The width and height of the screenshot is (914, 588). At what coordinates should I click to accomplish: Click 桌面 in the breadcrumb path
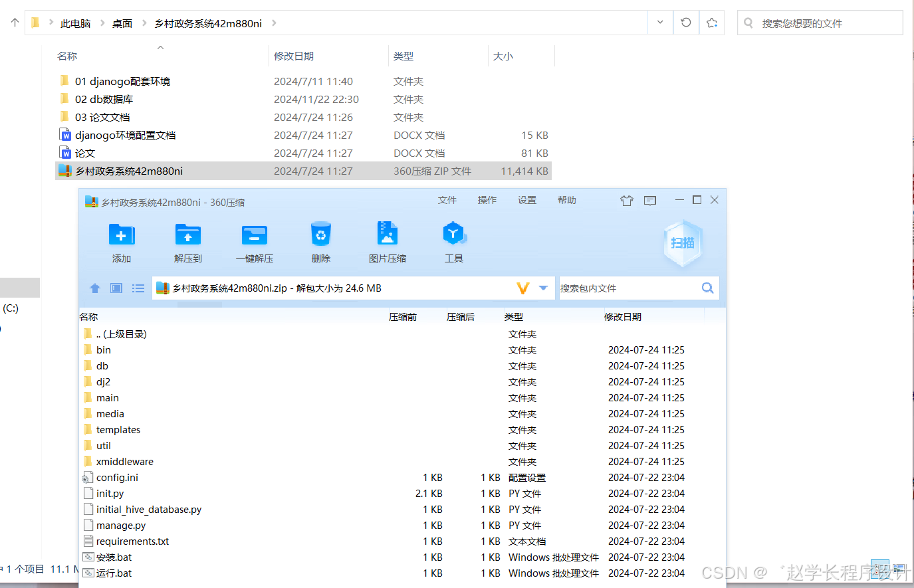tap(122, 23)
